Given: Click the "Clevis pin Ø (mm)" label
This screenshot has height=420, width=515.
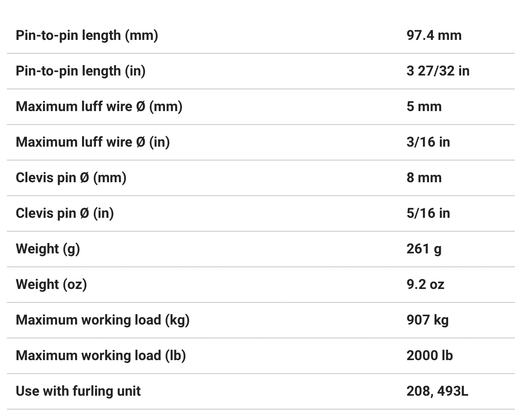Looking at the screenshot, I should coord(71,177).
